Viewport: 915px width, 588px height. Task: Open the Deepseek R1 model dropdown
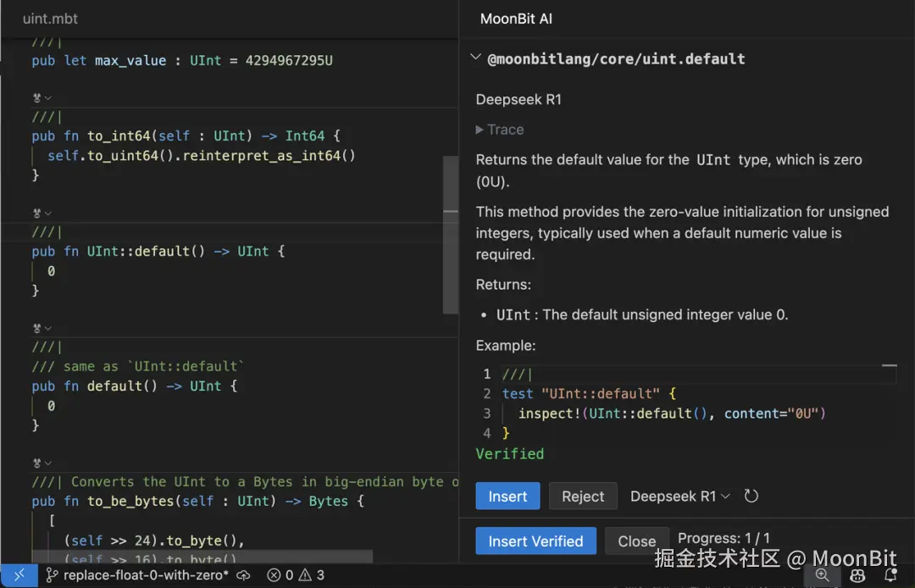coord(679,496)
